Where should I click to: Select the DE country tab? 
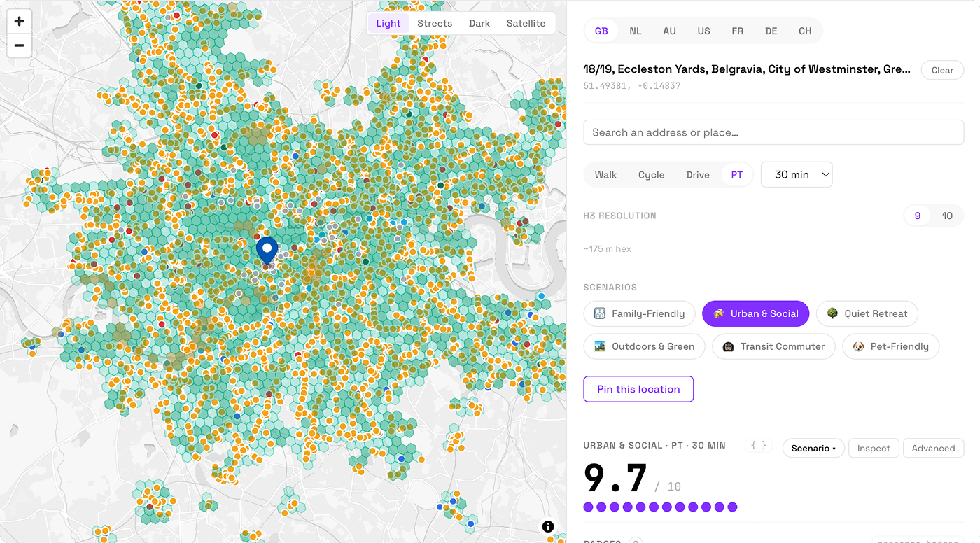[771, 31]
